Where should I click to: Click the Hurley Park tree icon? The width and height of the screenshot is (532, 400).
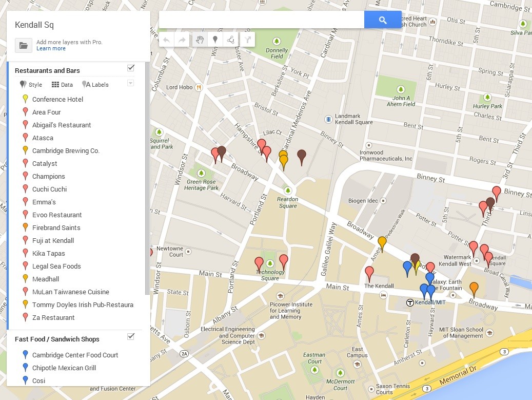487,98
